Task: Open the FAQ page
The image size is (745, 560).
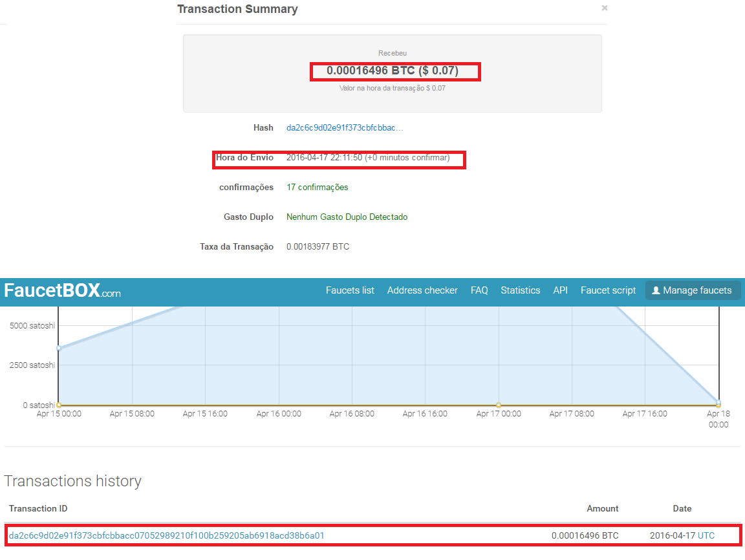Action: (x=479, y=290)
